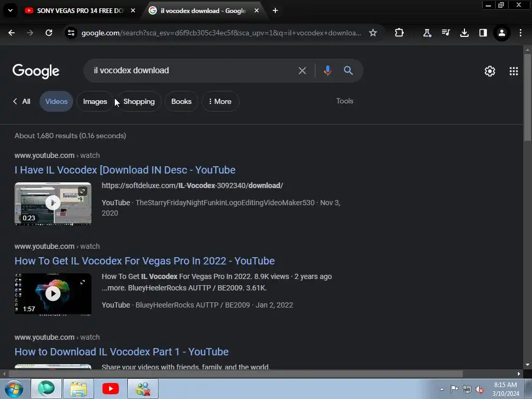This screenshot has height=399, width=532.
Task: Open the search Tools options
Action: click(345, 101)
